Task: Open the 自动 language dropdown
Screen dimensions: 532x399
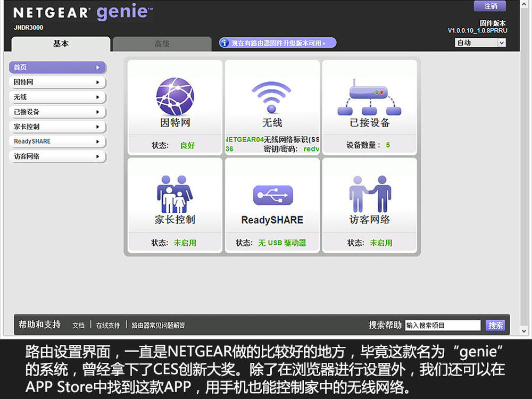Action: (480, 43)
